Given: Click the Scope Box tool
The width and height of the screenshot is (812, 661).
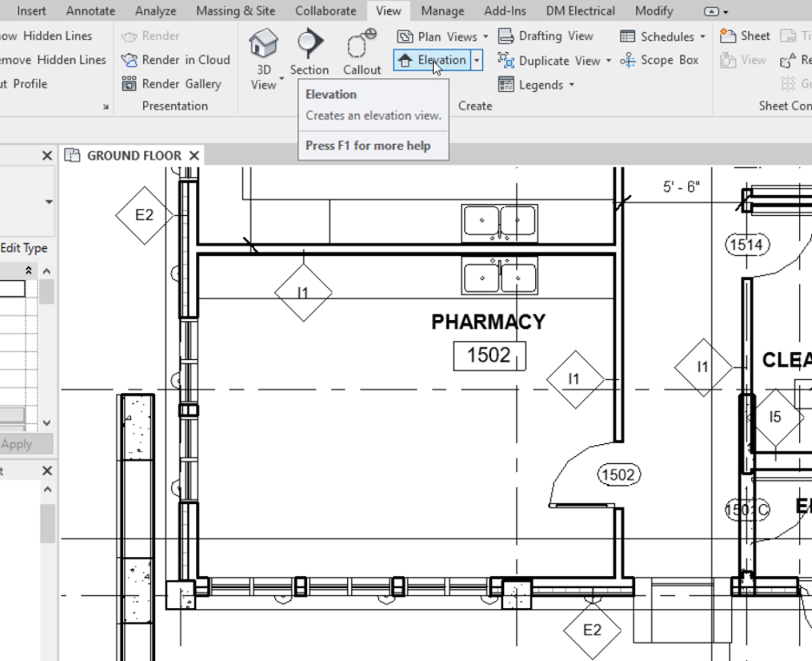Looking at the screenshot, I should coord(659,60).
